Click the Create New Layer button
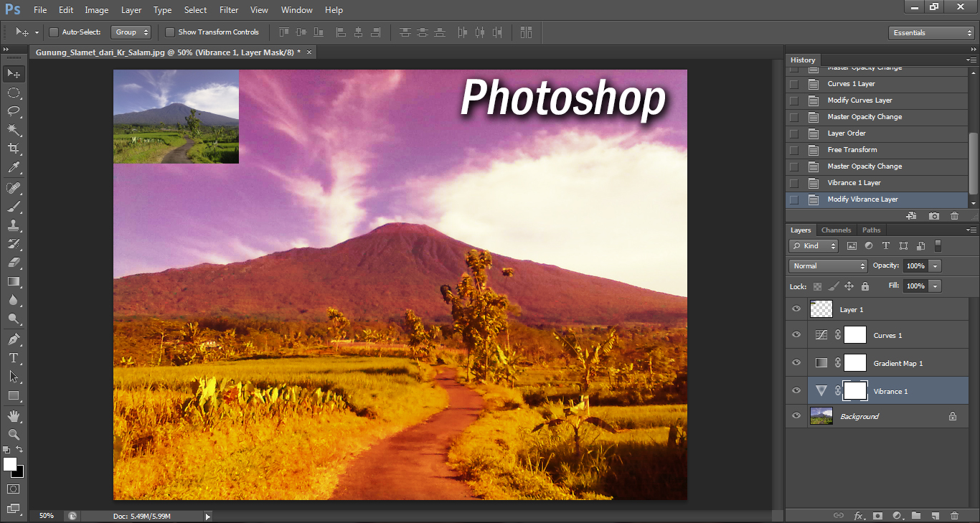 [x=934, y=515]
